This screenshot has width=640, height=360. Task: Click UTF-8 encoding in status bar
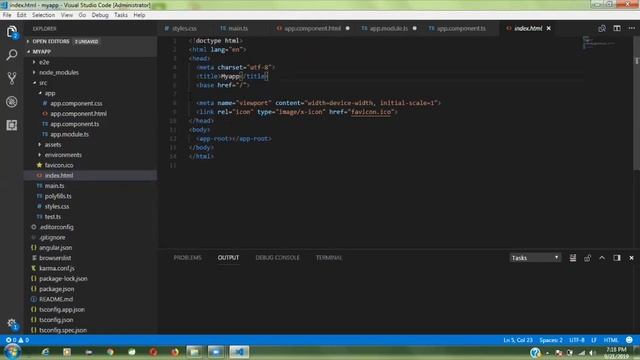click(x=577, y=340)
